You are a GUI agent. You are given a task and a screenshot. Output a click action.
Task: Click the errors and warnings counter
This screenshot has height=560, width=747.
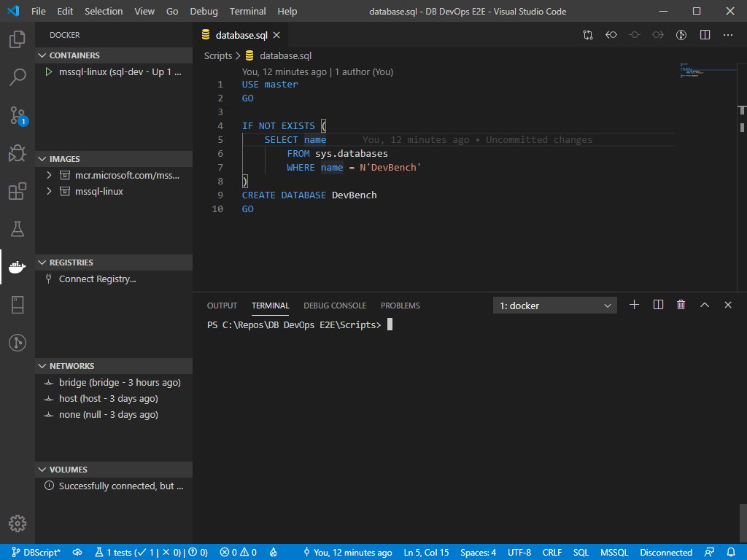pyautogui.click(x=239, y=553)
